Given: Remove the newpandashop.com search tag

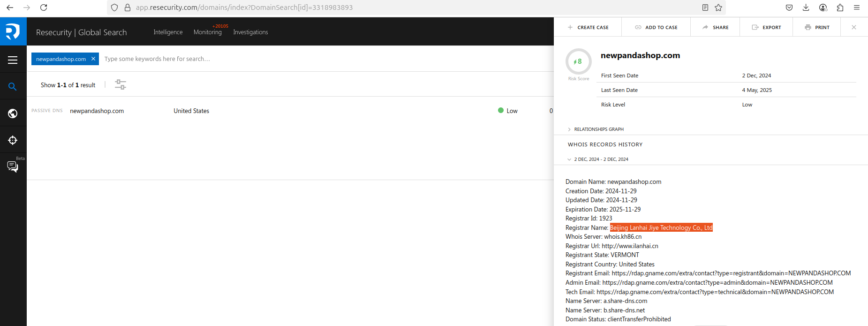Looking at the screenshot, I should tap(93, 59).
